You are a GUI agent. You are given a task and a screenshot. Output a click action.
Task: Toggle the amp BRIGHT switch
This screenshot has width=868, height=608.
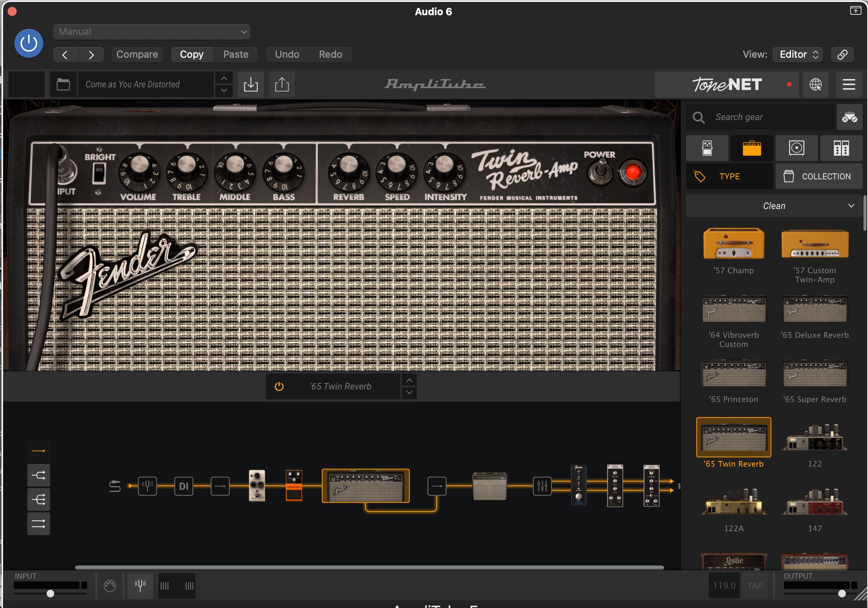[99, 173]
